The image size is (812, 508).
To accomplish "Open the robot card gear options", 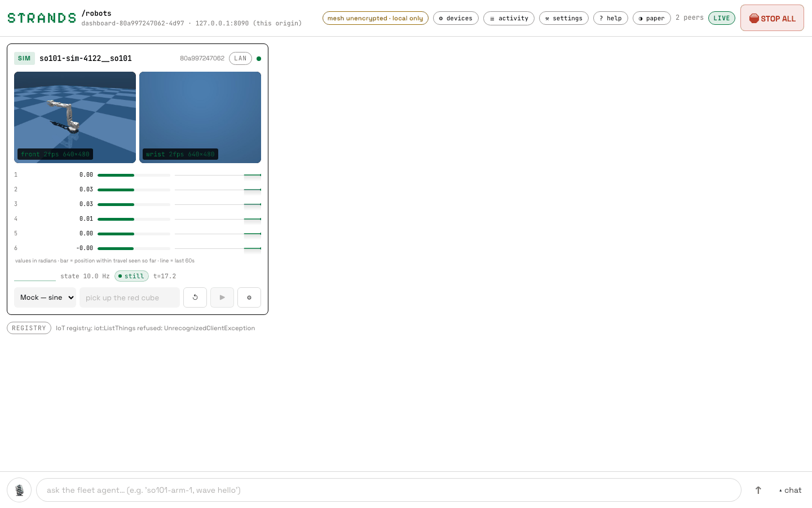I will point(249,297).
